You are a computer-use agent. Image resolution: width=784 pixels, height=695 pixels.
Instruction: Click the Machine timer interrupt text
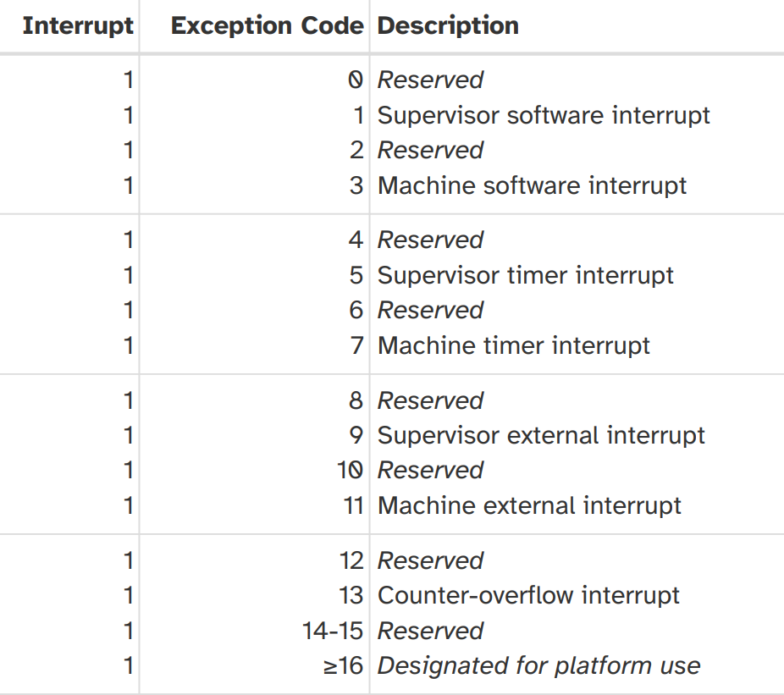pos(514,345)
